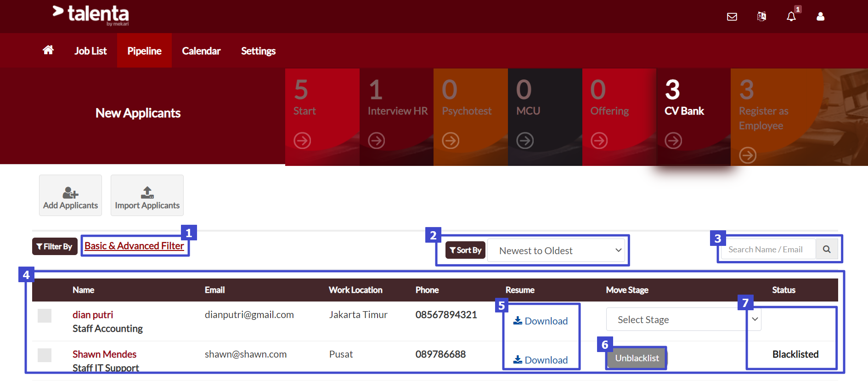Select the Register as Employee tile
This screenshot has width=868, height=381.
click(799, 117)
